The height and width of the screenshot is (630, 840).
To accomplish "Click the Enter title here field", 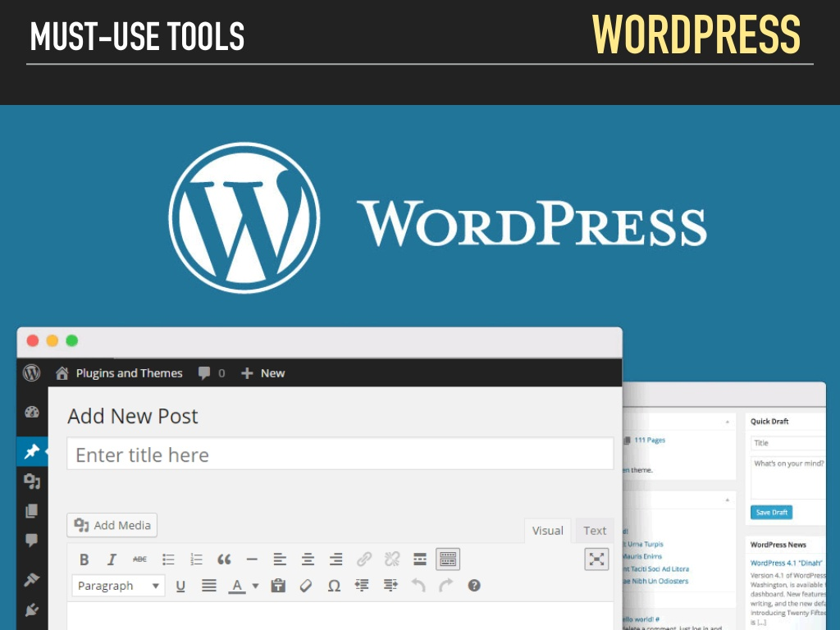I will (x=340, y=454).
